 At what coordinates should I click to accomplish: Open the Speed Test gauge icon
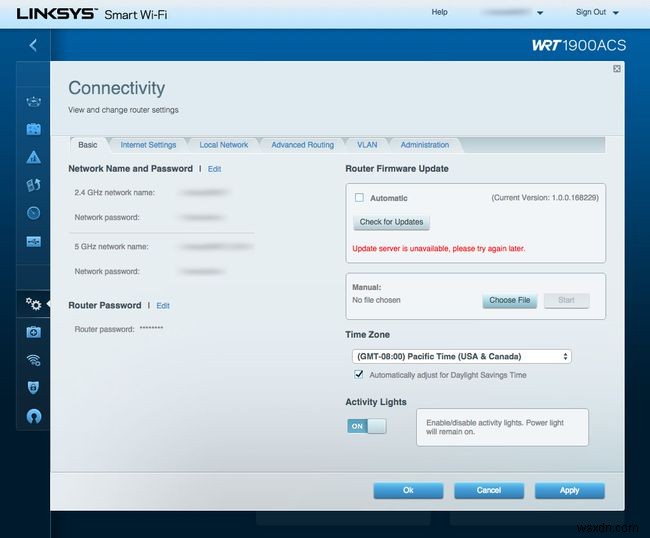point(34,213)
